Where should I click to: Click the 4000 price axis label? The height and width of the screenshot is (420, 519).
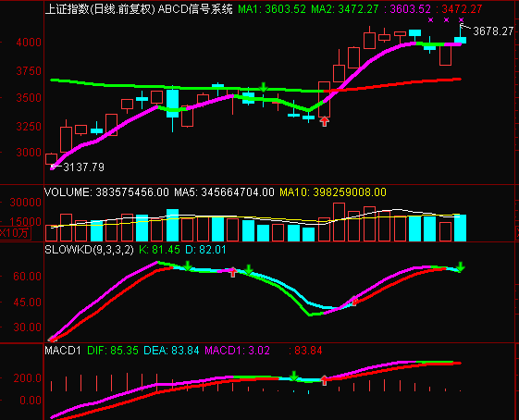[29, 43]
